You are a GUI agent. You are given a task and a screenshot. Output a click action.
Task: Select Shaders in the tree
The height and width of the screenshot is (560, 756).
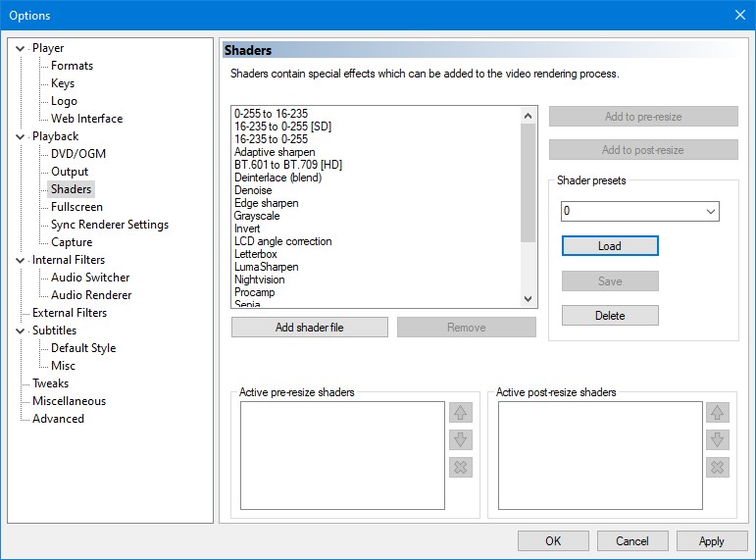click(x=71, y=189)
